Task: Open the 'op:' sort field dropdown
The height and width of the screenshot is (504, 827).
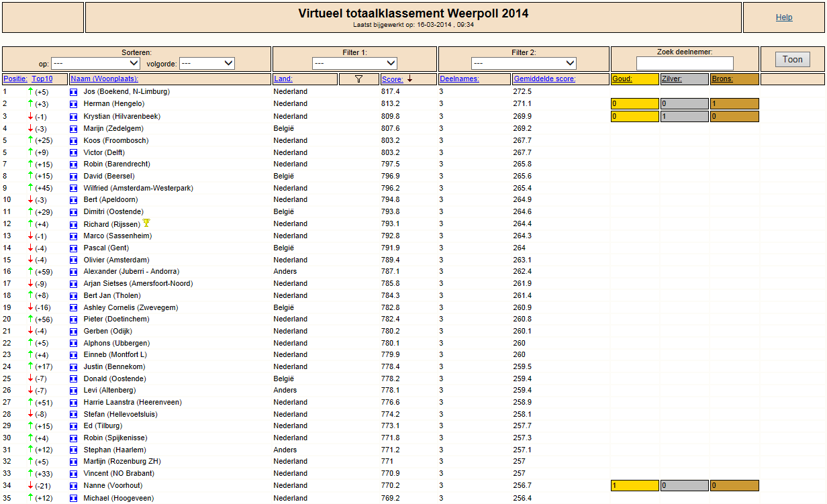Action: [97, 64]
